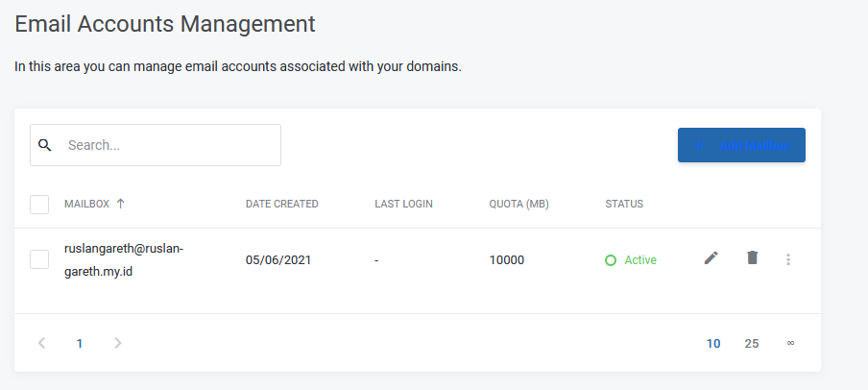Open the three-dot more options menu
This screenshot has width=868, height=390.
(x=788, y=259)
